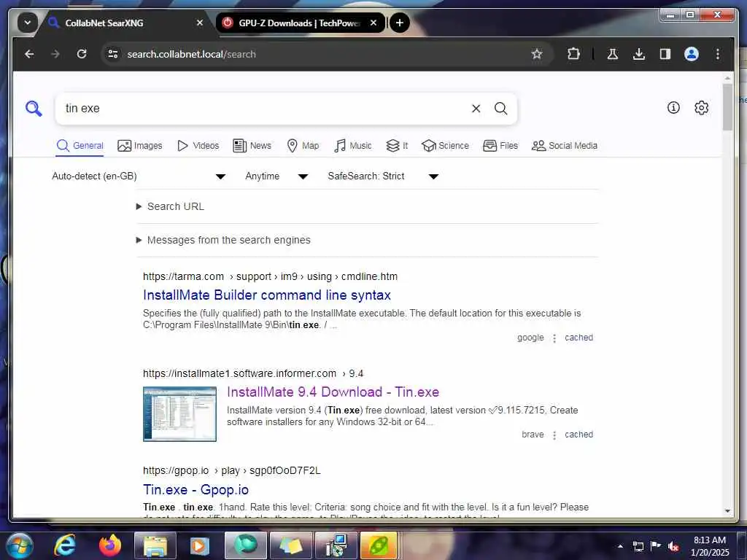
Task: Select the Files category tab
Action: pyautogui.click(x=500, y=146)
